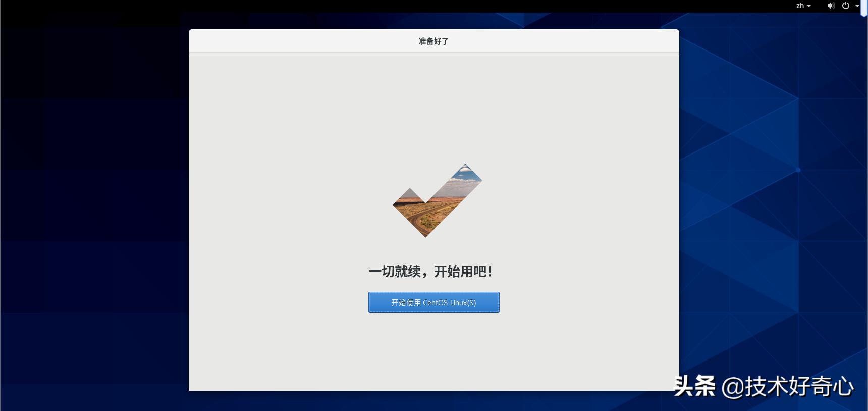Click the 一切就绪，开始用吧! heading text
Viewport: 868px width, 411px height.
(430, 272)
